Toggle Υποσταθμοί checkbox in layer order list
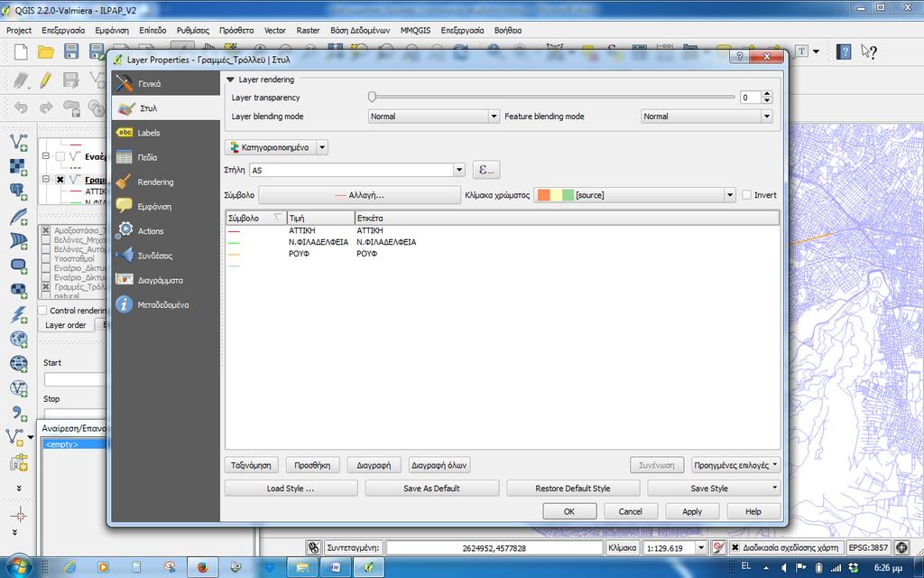Viewport: 924px width, 578px height. pos(46,258)
